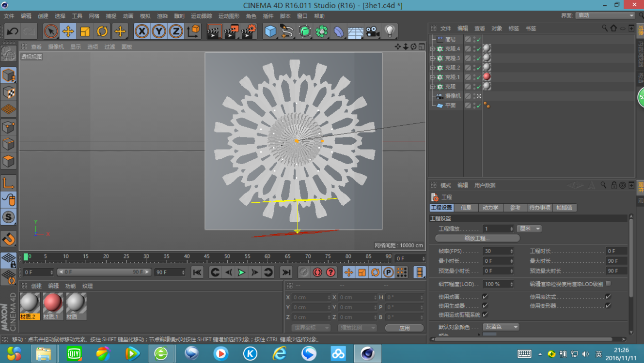Expand the 克隆.1 tree node
644x363 pixels.
tap(432, 77)
